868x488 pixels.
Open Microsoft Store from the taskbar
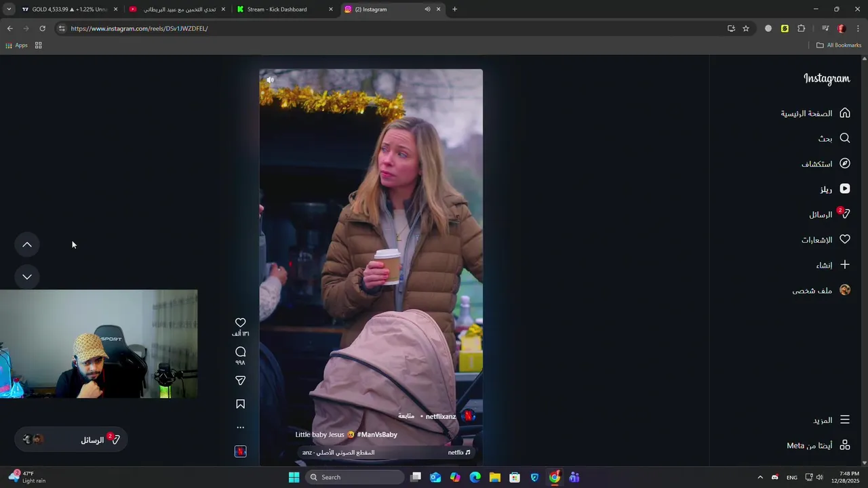click(515, 477)
